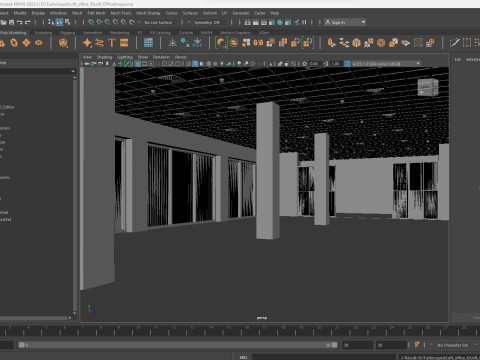Toggle the viewport color management icon
This screenshot has height=360, width=480.
(347, 64)
